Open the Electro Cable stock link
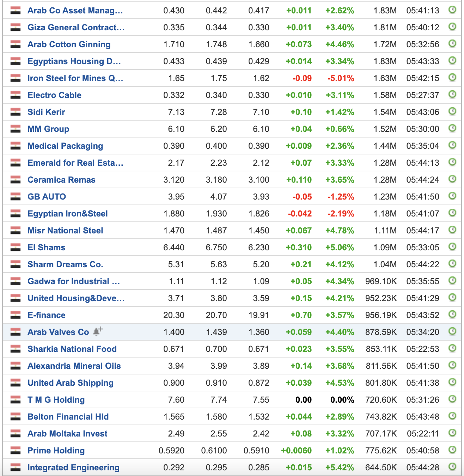This screenshot has height=476, width=464. pyautogui.click(x=55, y=95)
